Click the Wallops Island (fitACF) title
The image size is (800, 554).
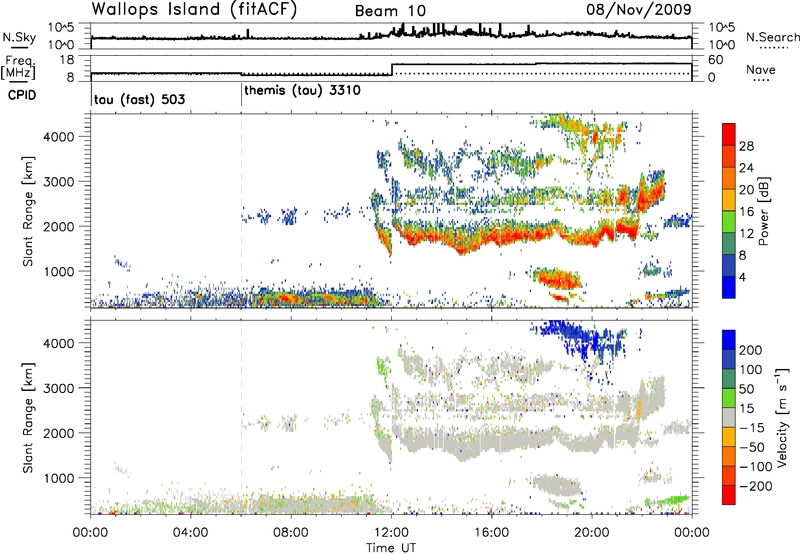coord(194,10)
